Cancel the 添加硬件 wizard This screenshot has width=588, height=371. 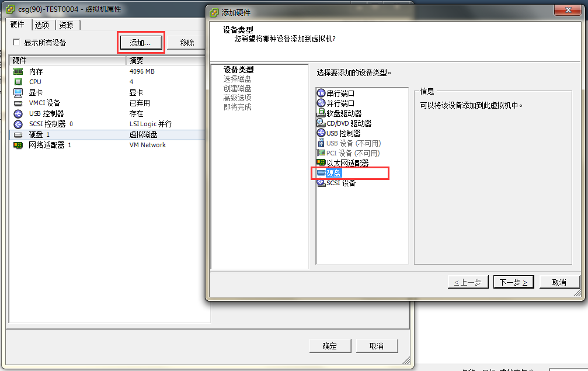coord(559,282)
